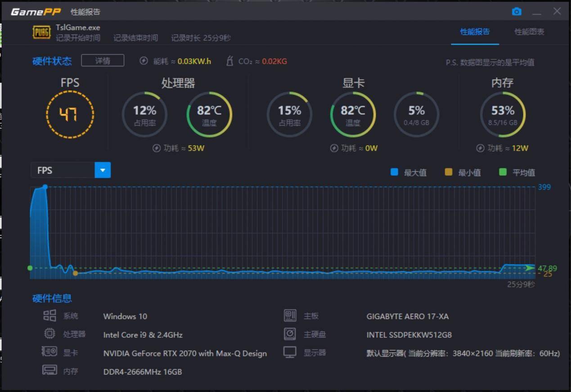Click the 399 maximum value label
The height and width of the screenshot is (392, 571).
tap(544, 187)
